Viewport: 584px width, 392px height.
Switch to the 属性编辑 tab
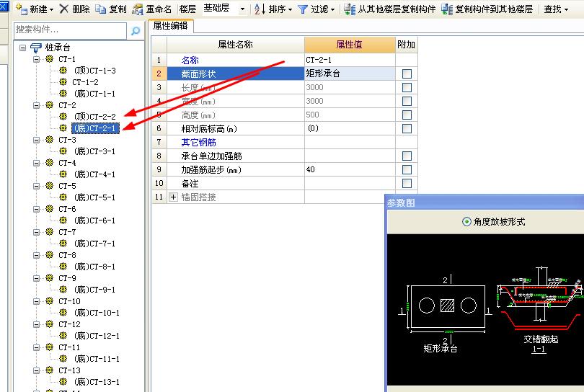tap(171, 26)
